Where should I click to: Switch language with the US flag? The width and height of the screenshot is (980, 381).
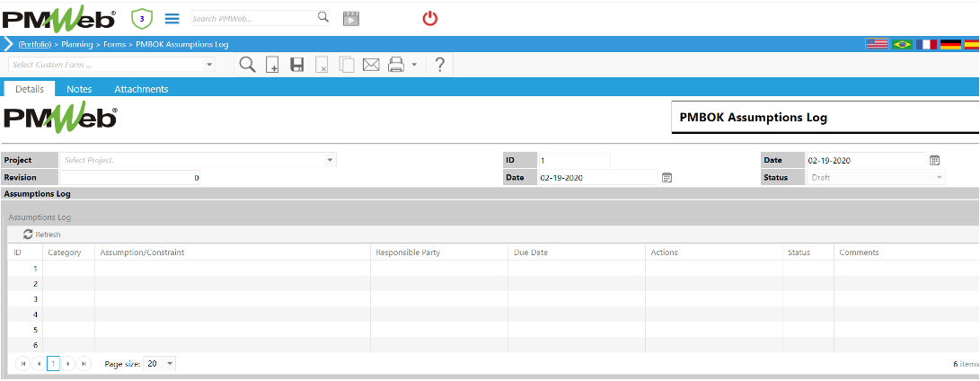[877, 44]
